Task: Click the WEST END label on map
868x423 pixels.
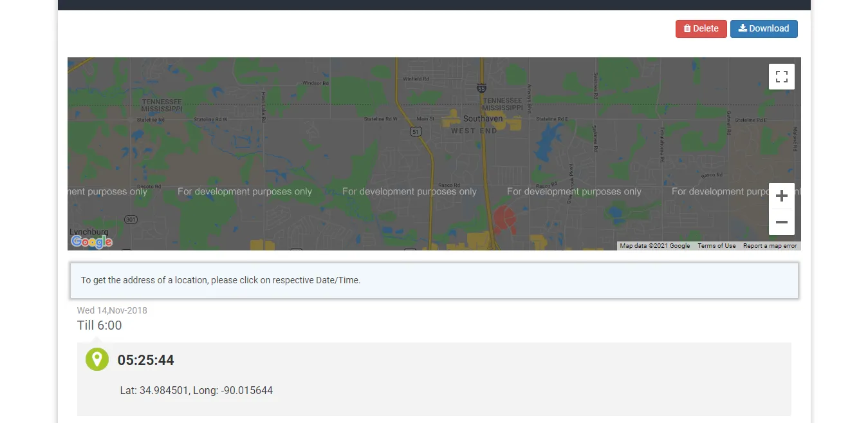Action: 474,131
